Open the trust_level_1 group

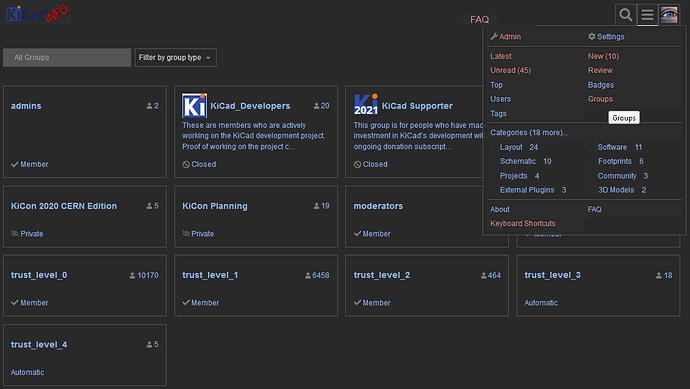point(210,275)
